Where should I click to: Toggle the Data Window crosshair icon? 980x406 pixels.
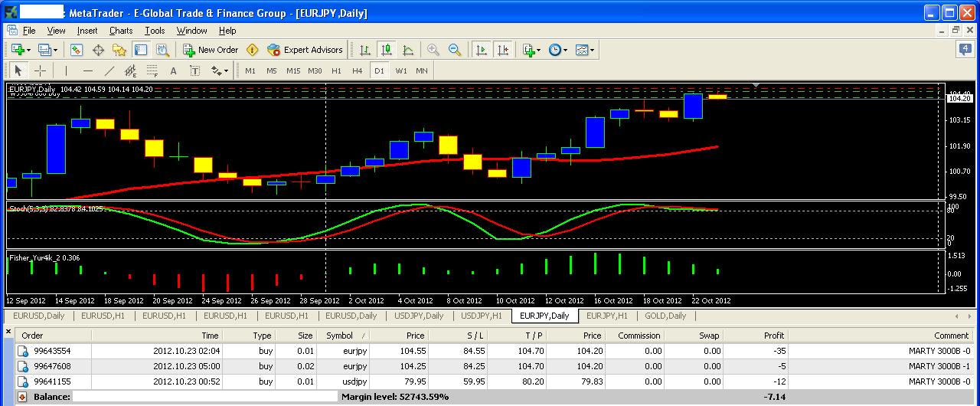pos(98,50)
